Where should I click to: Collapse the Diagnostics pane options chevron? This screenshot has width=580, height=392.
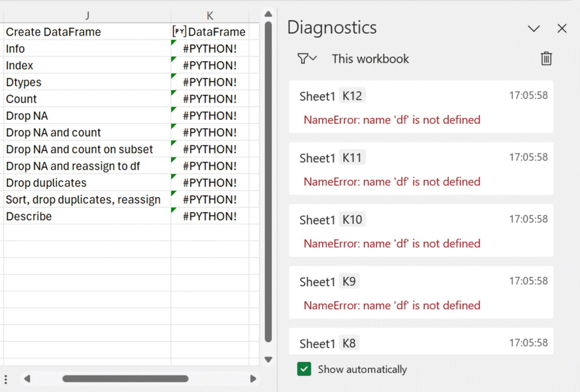[x=534, y=28]
